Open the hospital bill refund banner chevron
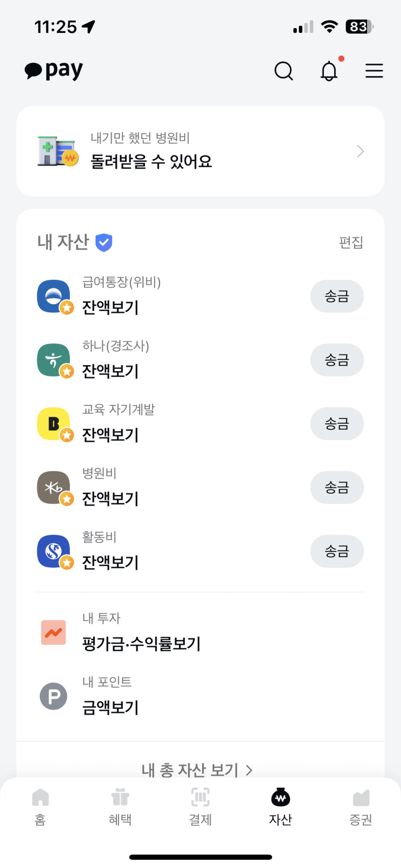401x868 pixels. coord(360,151)
